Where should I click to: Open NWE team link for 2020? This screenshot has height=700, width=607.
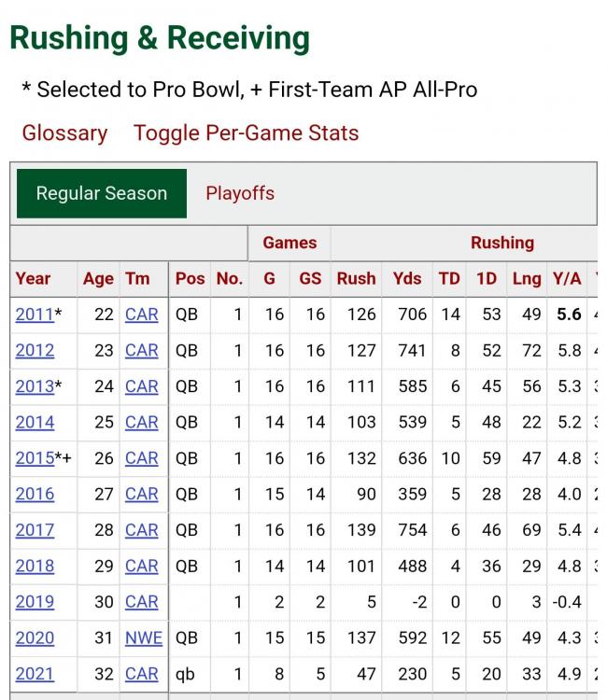click(143, 638)
